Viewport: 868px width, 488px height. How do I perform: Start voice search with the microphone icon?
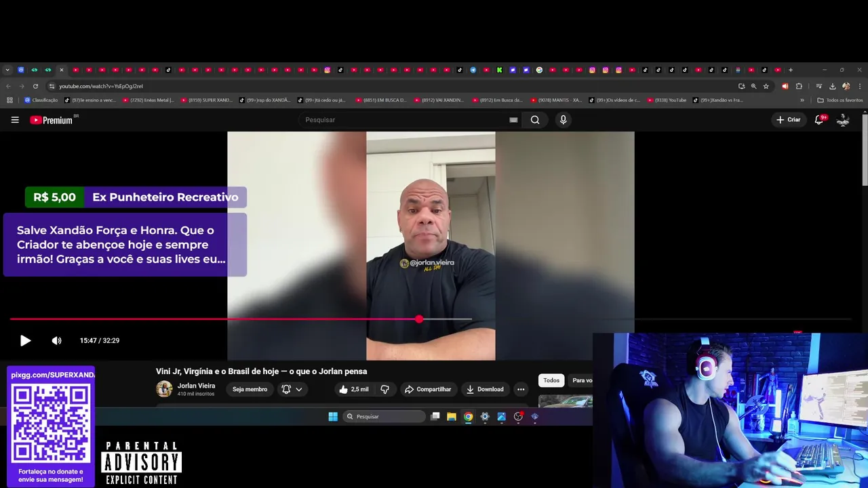coord(563,120)
